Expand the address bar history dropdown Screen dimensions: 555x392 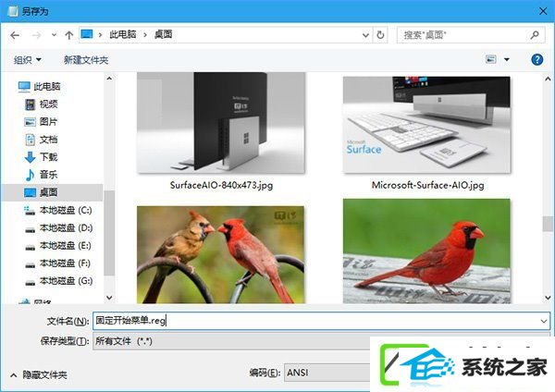click(365, 35)
